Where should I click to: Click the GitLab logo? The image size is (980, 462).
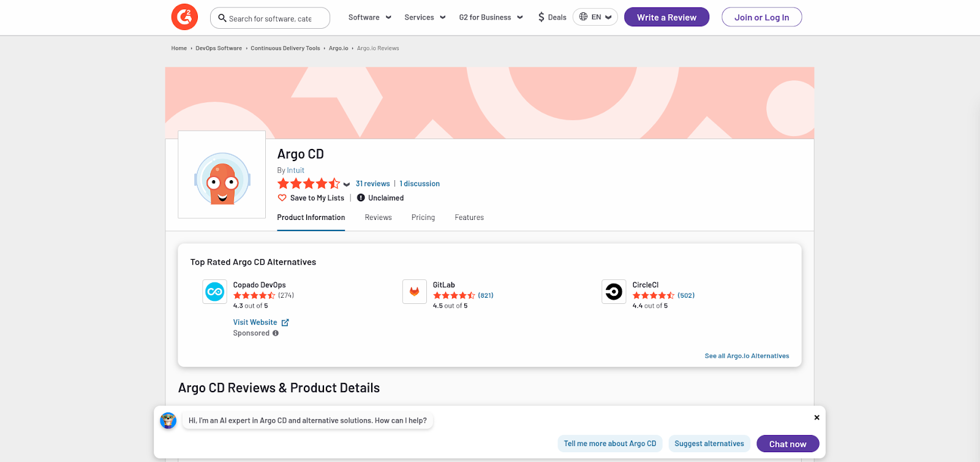[x=414, y=292]
